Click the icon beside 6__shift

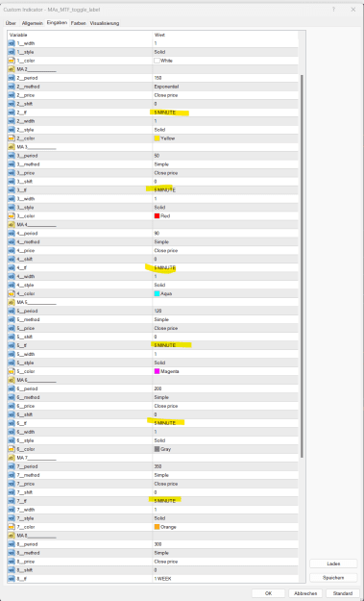12,414
